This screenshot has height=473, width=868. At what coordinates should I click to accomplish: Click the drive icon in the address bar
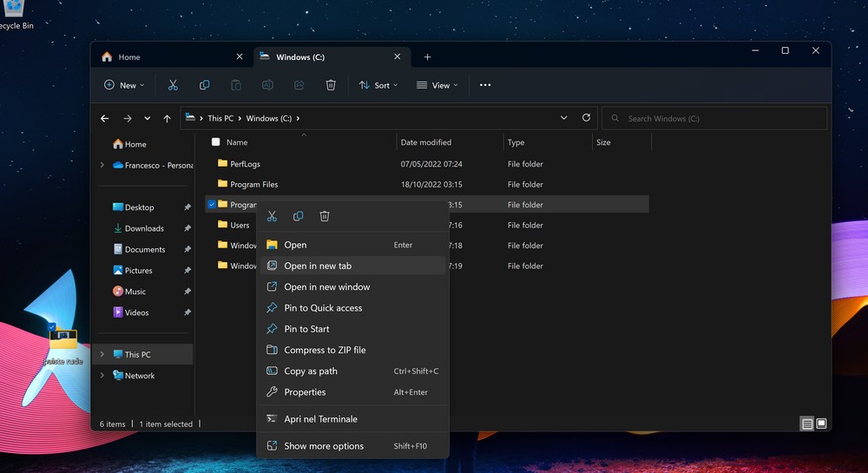coord(190,118)
